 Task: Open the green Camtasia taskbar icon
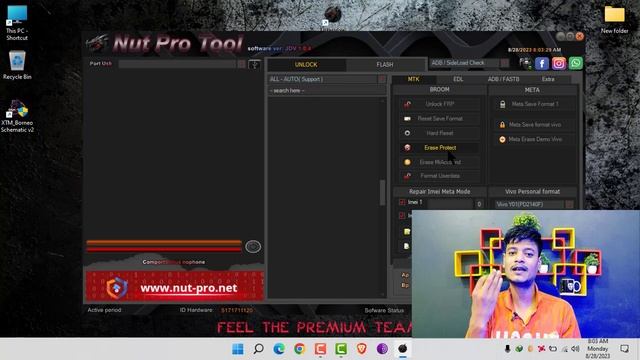pyautogui.click(x=341, y=349)
